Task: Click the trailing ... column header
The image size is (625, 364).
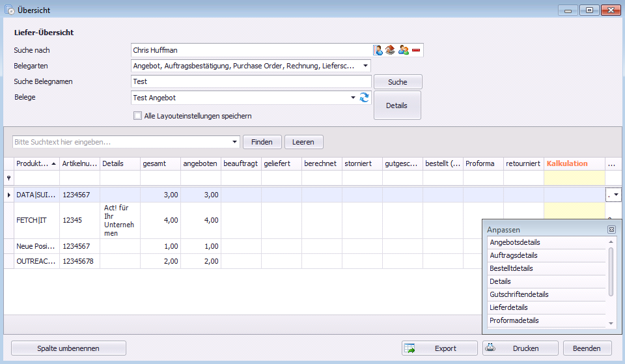Action: (x=613, y=163)
